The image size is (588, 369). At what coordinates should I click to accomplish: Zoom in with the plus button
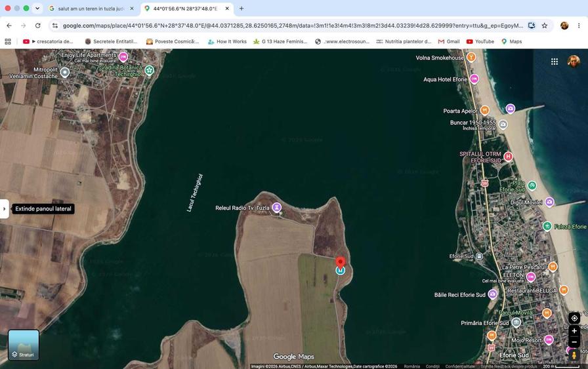[x=574, y=331]
